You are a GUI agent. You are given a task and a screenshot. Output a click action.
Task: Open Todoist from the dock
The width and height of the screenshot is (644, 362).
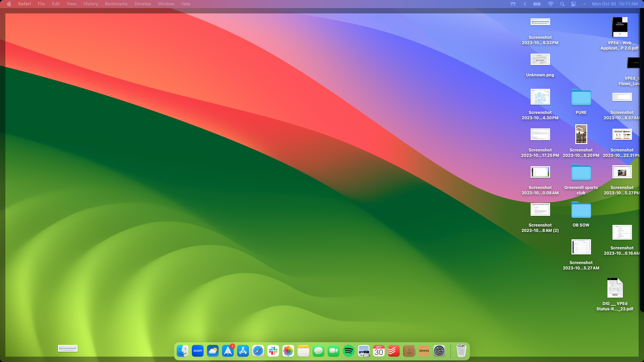393,351
